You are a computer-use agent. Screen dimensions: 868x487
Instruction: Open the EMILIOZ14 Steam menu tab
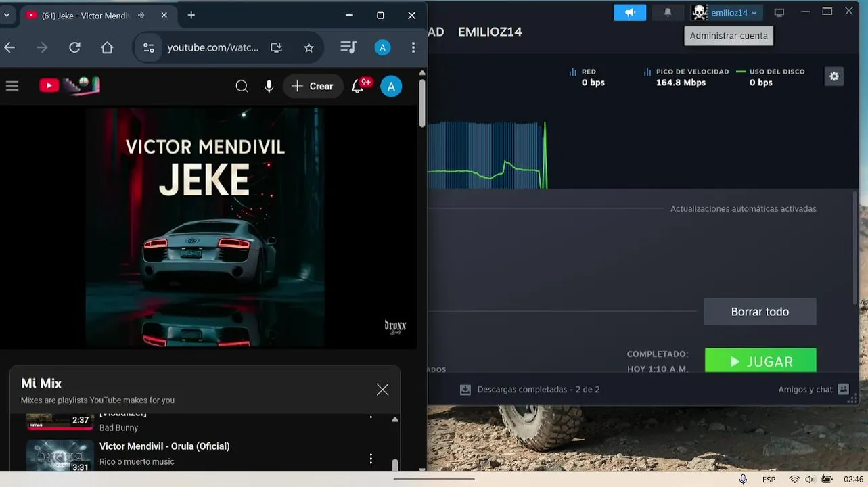point(490,32)
